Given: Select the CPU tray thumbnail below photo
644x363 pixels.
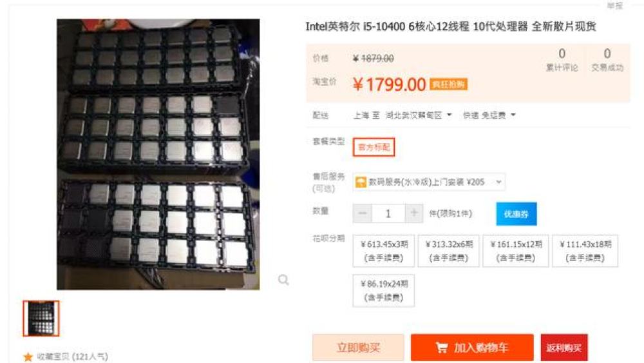Looking at the screenshot, I should coord(41,319).
